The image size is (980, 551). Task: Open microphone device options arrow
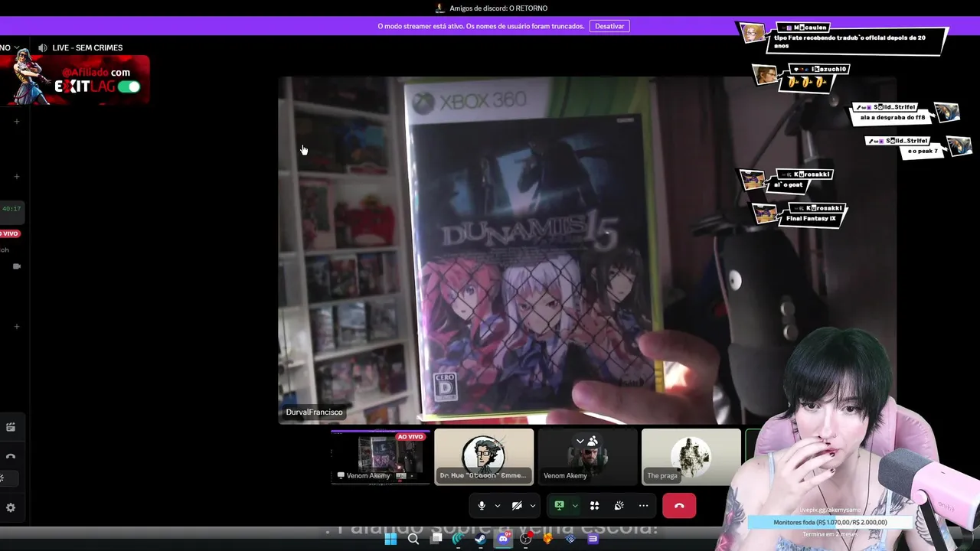pos(498,506)
